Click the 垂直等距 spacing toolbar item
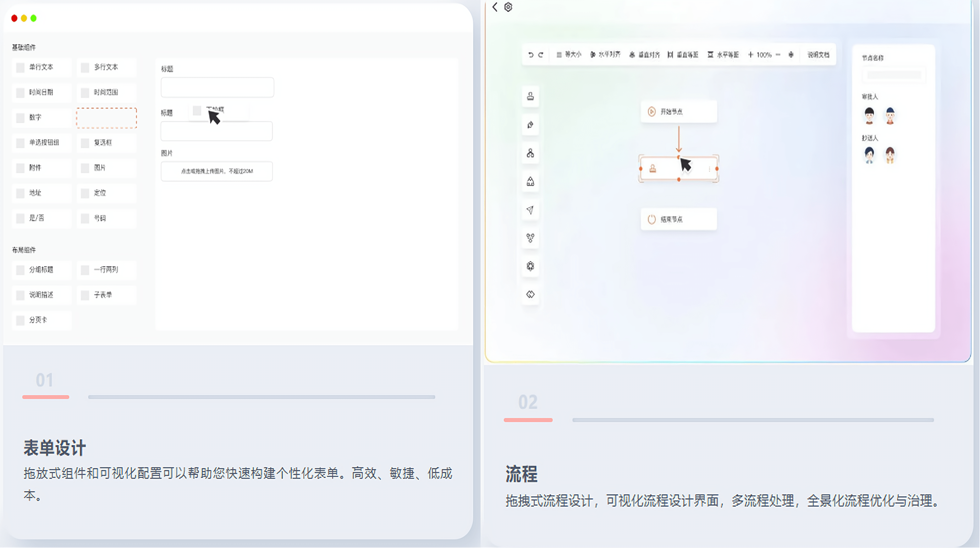The width and height of the screenshot is (980, 548). tap(684, 54)
